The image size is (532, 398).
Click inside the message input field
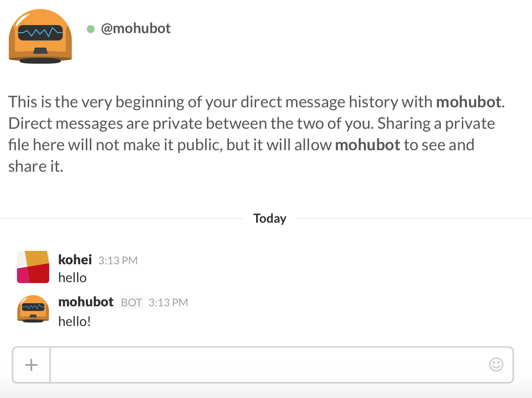[268, 364]
